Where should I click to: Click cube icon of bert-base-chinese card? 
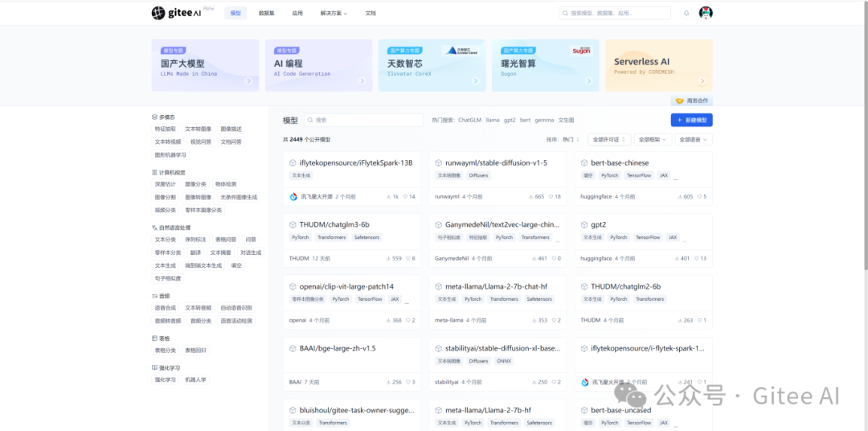pos(584,163)
